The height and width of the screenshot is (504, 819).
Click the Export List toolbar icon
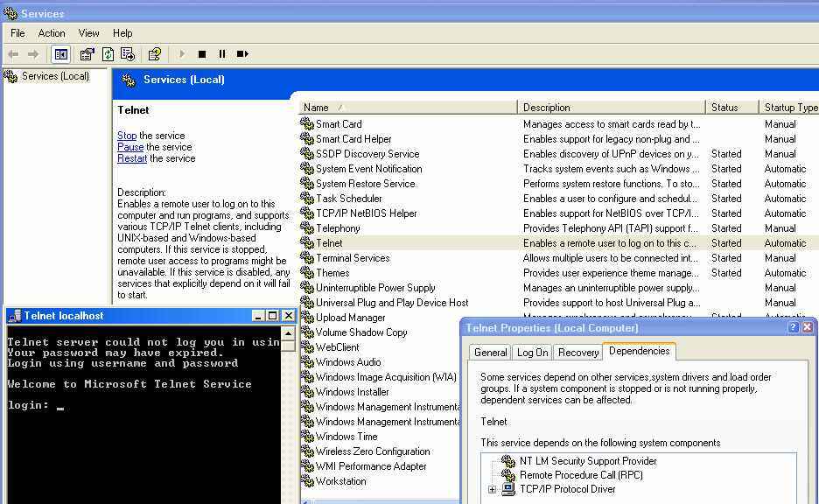(x=128, y=53)
